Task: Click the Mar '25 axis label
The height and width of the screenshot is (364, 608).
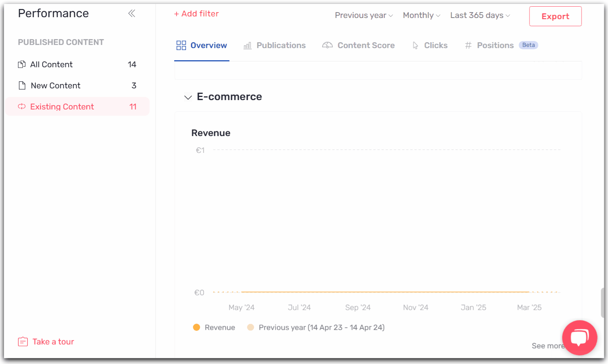Action: pyautogui.click(x=529, y=308)
